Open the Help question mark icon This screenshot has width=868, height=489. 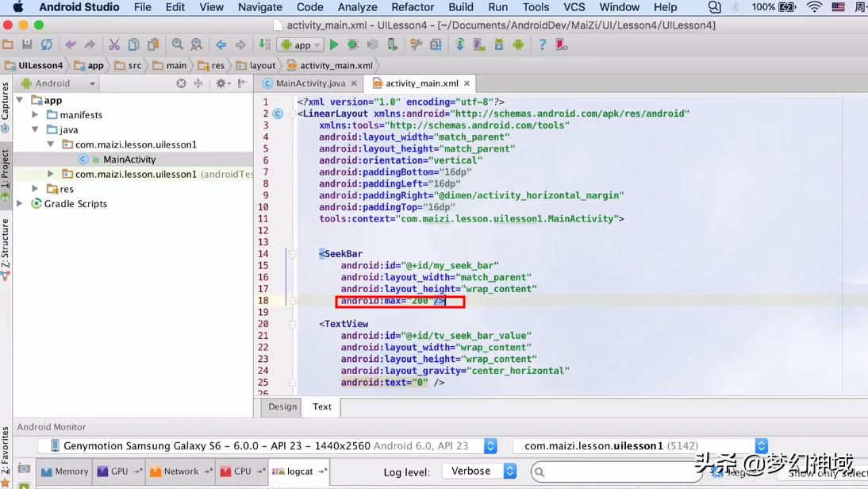(x=542, y=45)
